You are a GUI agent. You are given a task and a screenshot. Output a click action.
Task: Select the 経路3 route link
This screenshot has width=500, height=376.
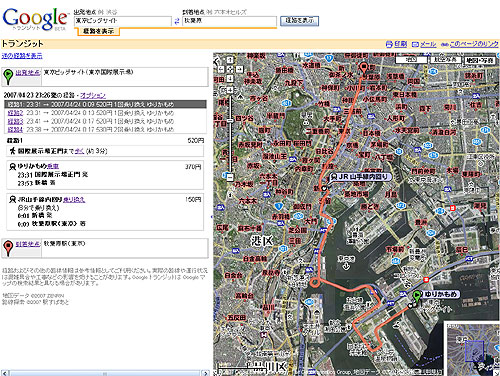15,121
